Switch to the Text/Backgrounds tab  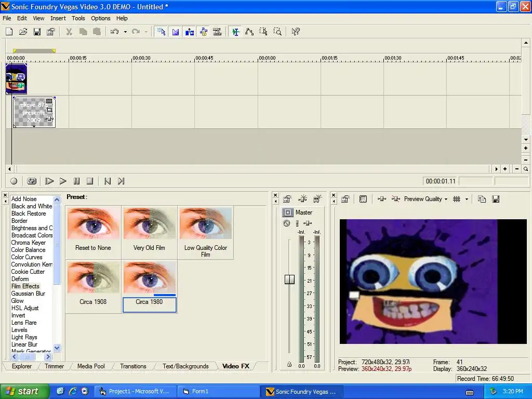click(x=185, y=366)
